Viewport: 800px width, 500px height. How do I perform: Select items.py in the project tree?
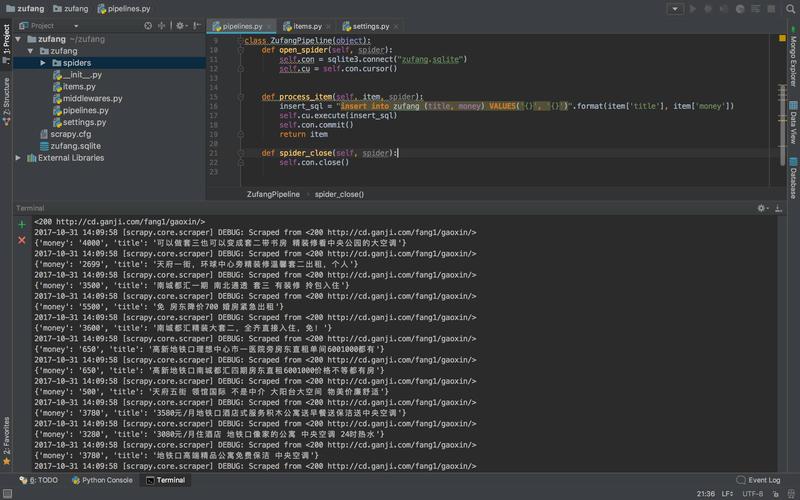(74, 87)
